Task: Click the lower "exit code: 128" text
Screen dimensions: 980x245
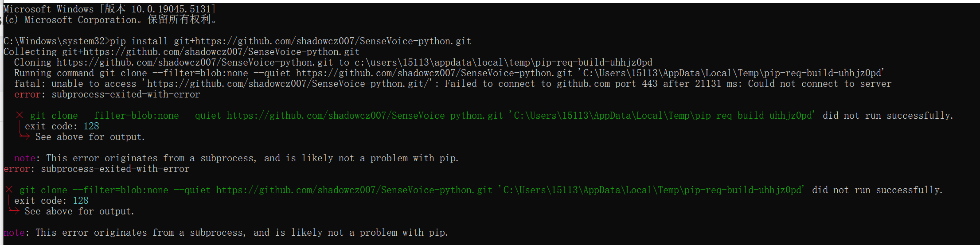Action: click(51, 201)
